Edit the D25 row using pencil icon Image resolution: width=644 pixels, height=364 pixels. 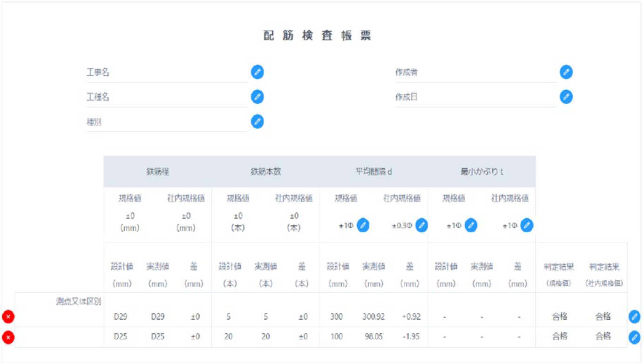click(634, 337)
